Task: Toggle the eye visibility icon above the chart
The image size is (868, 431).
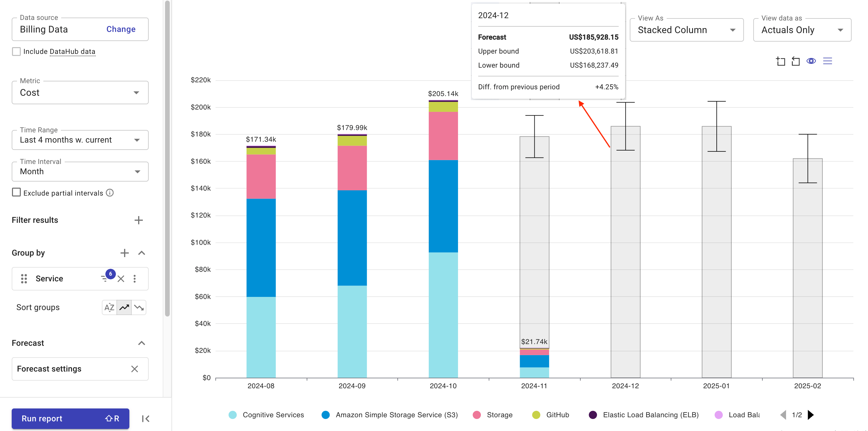Action: (812, 61)
